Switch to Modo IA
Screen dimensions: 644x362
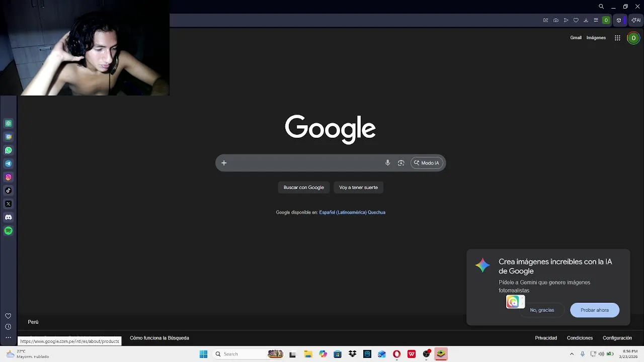tap(427, 163)
